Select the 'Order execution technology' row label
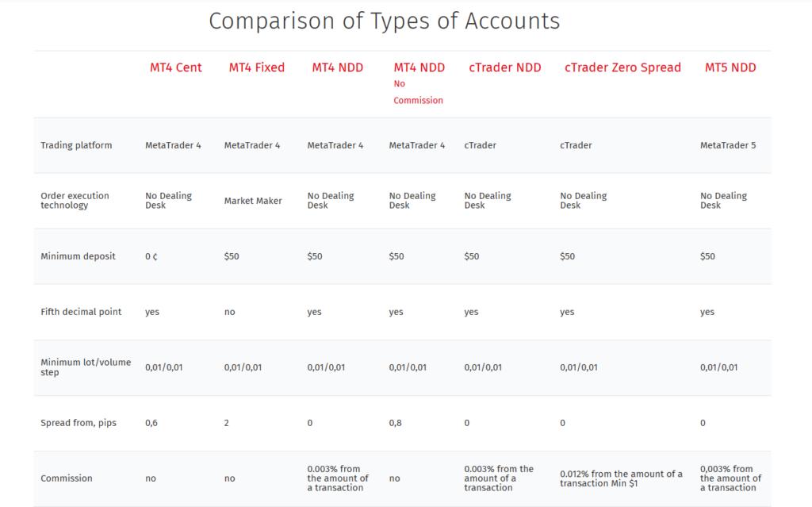The height and width of the screenshot is (507, 812). (x=75, y=201)
